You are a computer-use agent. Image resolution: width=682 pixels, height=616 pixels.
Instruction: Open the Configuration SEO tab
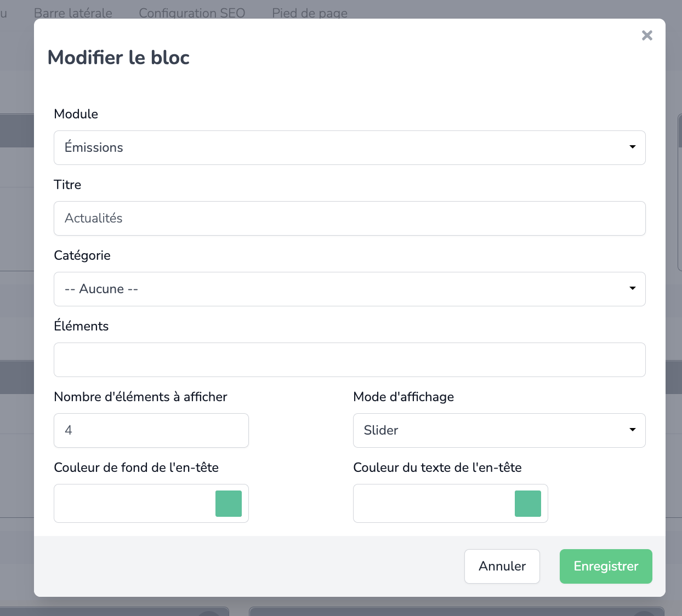pyautogui.click(x=192, y=13)
